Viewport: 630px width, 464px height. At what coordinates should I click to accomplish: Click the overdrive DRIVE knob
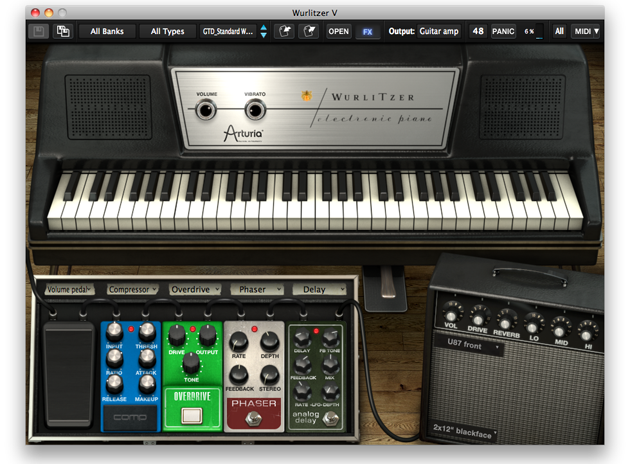[176, 335]
